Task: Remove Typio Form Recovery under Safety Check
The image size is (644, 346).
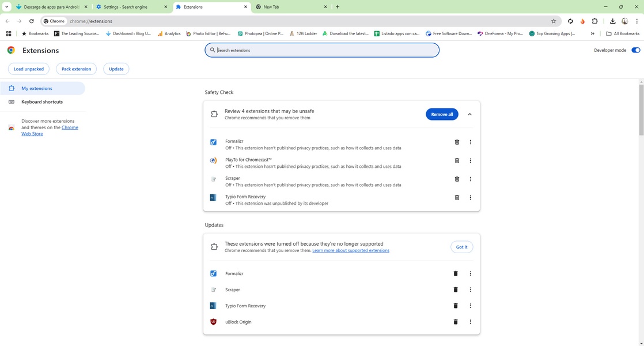Action: click(x=457, y=198)
